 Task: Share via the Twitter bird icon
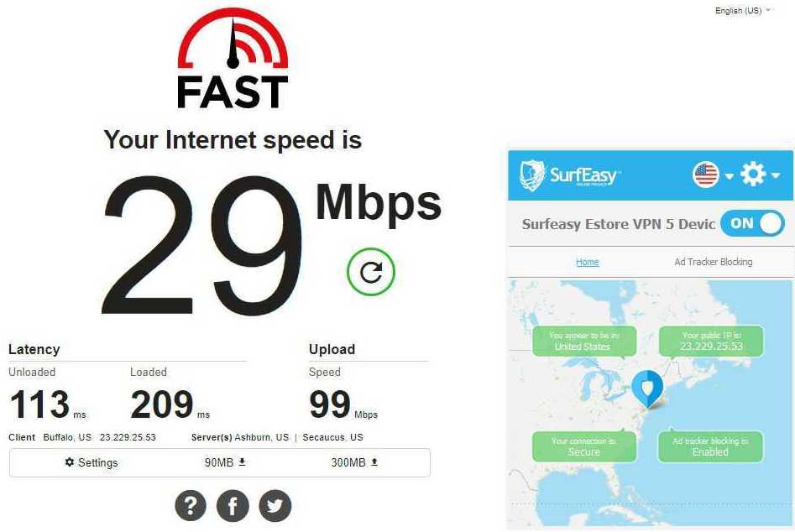pos(275,506)
